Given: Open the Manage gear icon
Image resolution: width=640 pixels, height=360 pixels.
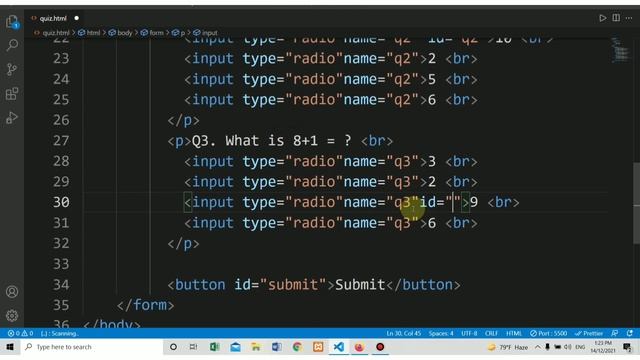Looking at the screenshot, I should (12, 316).
